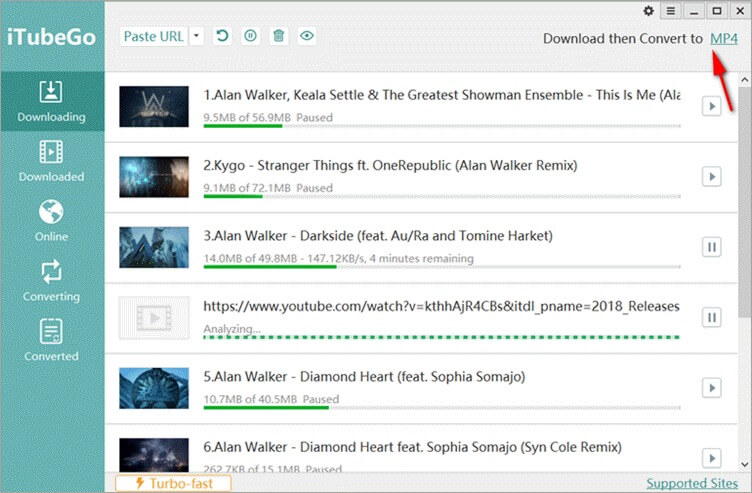Image resolution: width=752 pixels, height=493 pixels.
Task: Click 'Download then Convert to' label
Action: (x=623, y=38)
